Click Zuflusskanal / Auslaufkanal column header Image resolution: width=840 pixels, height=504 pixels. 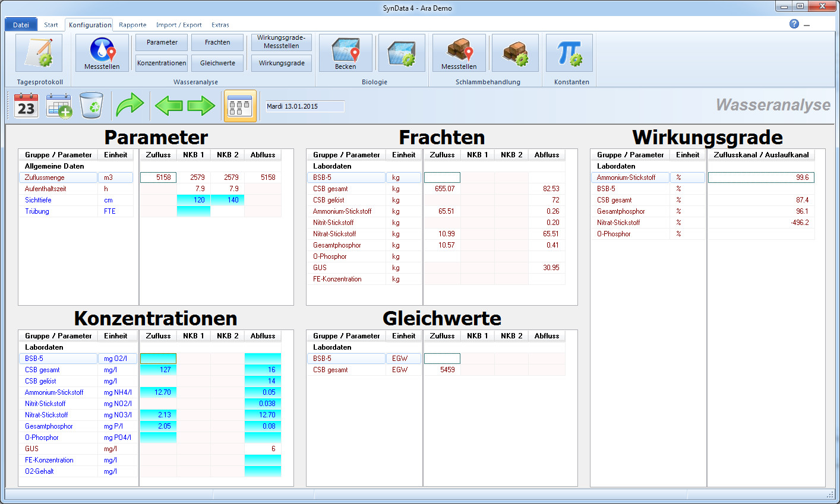pos(761,155)
